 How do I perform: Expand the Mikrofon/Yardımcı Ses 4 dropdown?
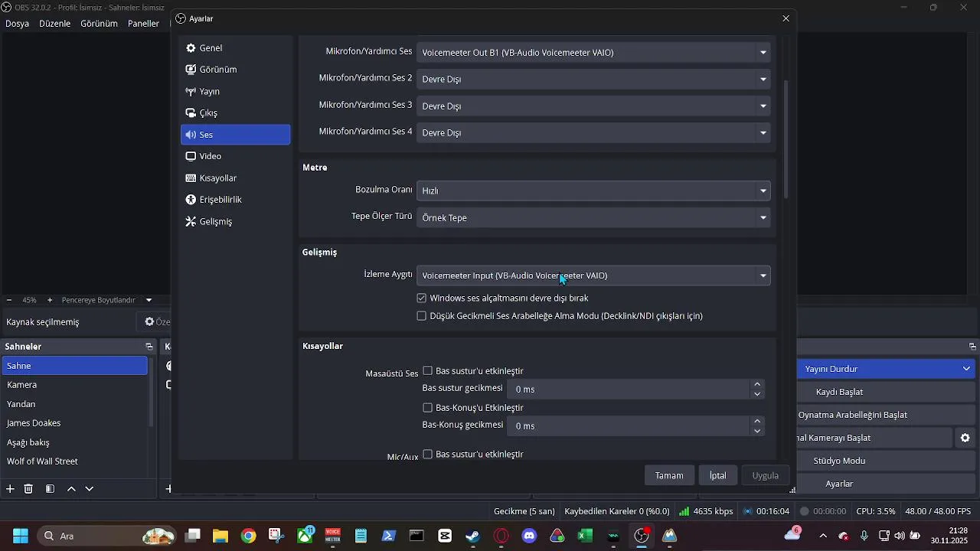pyautogui.click(x=593, y=132)
